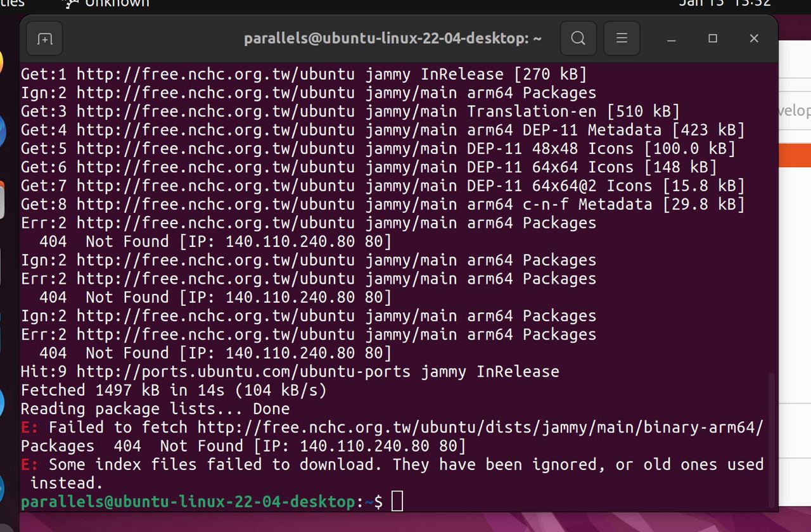Click 'E: Some index files failed' line

(392, 474)
